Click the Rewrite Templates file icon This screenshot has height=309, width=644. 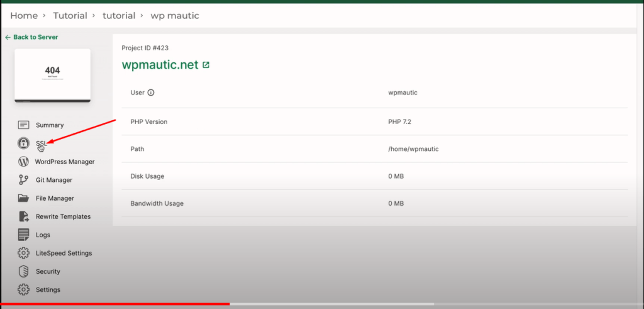coord(24,216)
